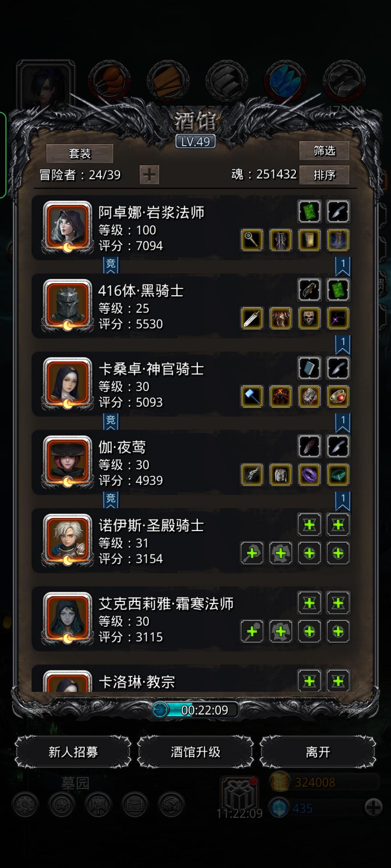Toggle the 竞 arena tag under 阿卓娜·岩浆法师
Viewport: 391px width, 868px height.
111,265
